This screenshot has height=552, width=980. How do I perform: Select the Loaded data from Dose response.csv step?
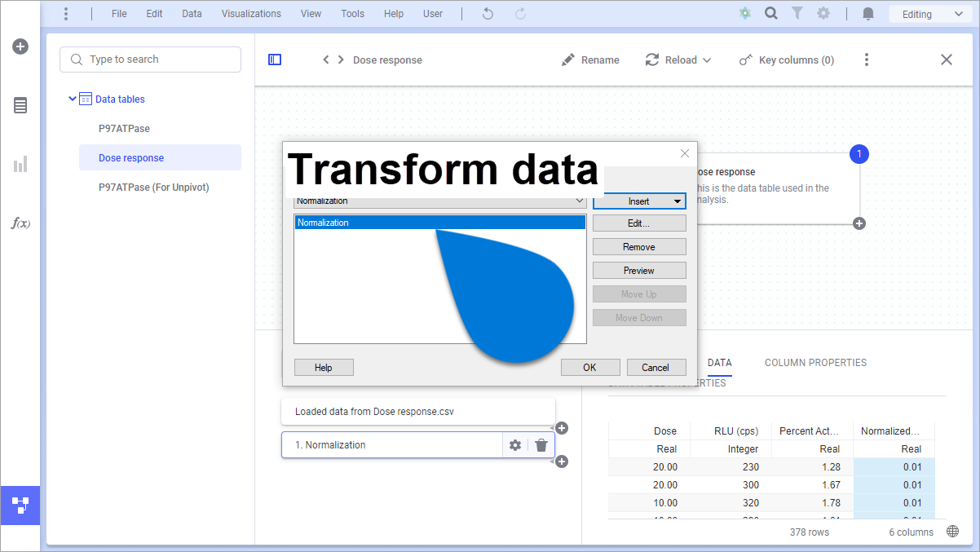(x=418, y=412)
